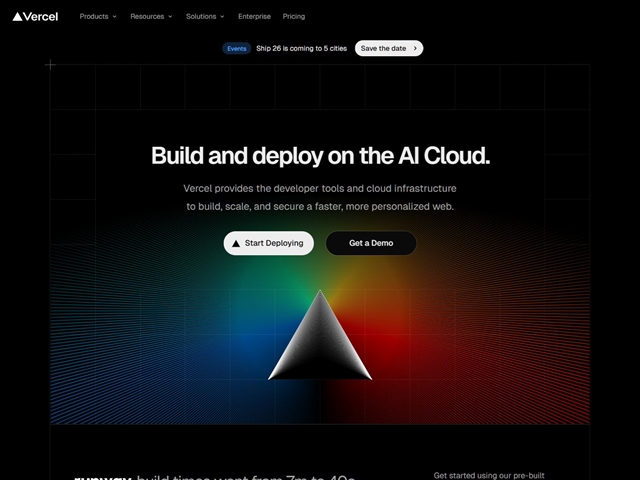The height and width of the screenshot is (480, 640).
Task: Click the 'Get started using our pre-built' text
Action: [x=488, y=475]
